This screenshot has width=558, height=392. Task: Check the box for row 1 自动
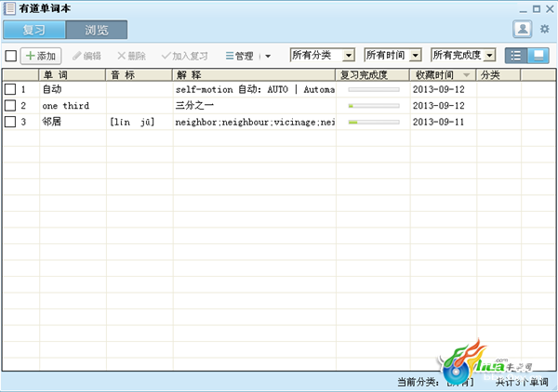click(10, 89)
